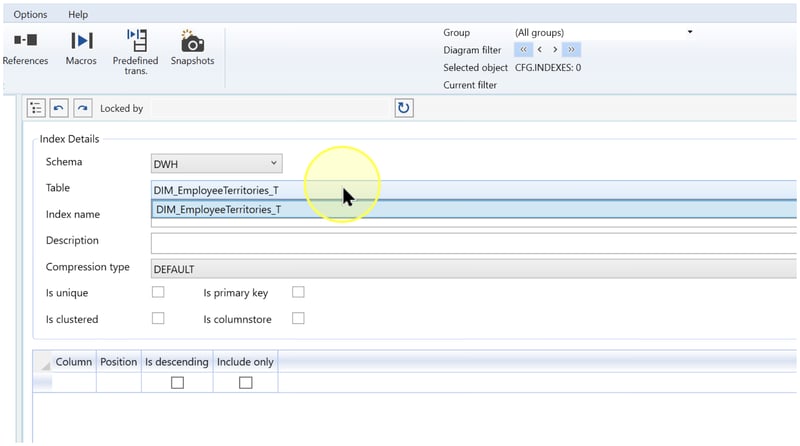The image size is (800, 446).
Task: Click the Index Details group label
Action: (x=69, y=139)
